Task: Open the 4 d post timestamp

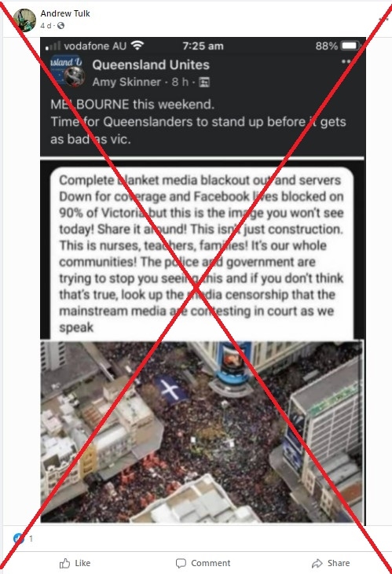Action: point(45,26)
